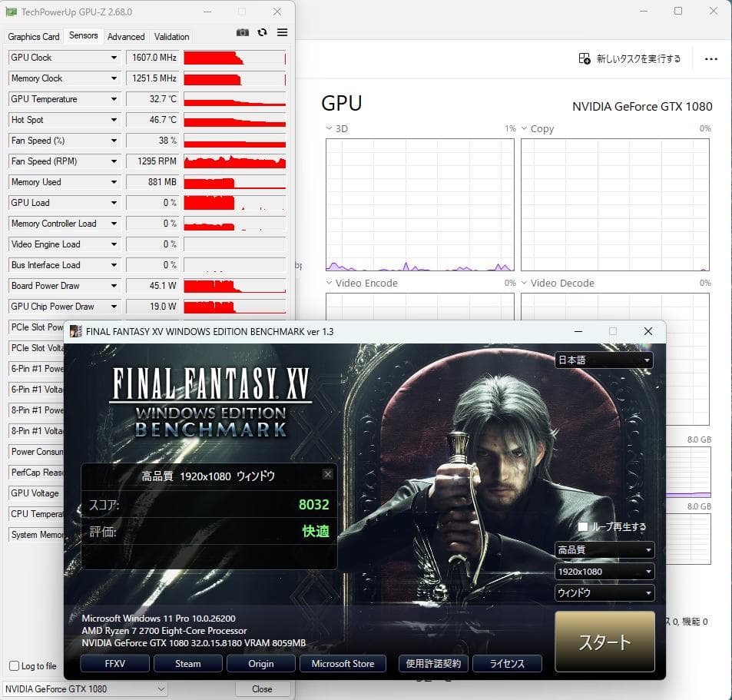
Task: Switch to the Validation tab
Action: point(172,36)
